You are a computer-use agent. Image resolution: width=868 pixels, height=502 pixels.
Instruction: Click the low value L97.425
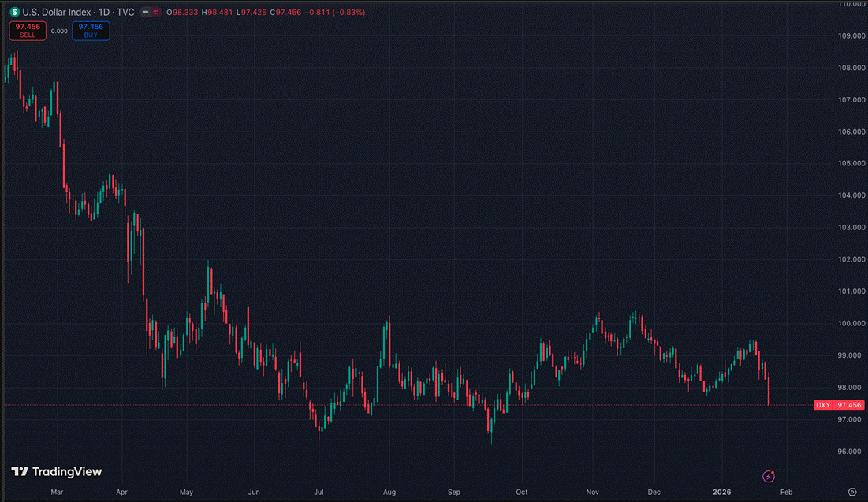(x=251, y=12)
